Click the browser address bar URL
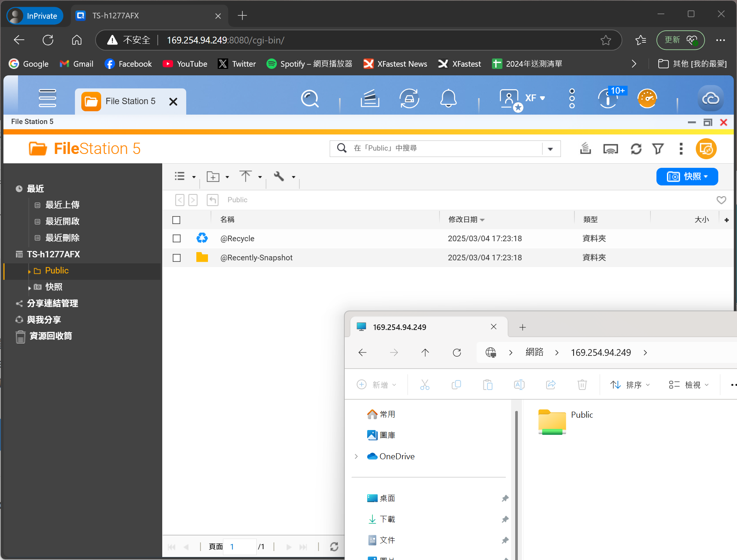737x560 pixels. [x=226, y=40]
